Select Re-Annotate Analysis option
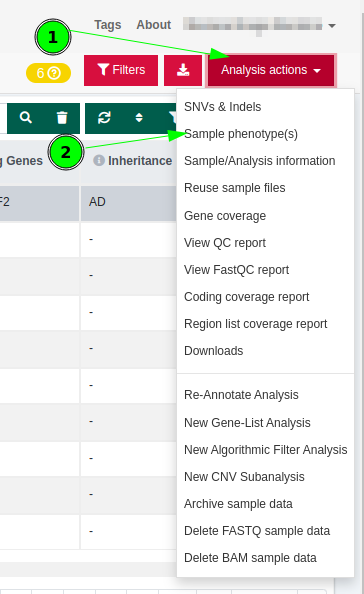 click(241, 395)
